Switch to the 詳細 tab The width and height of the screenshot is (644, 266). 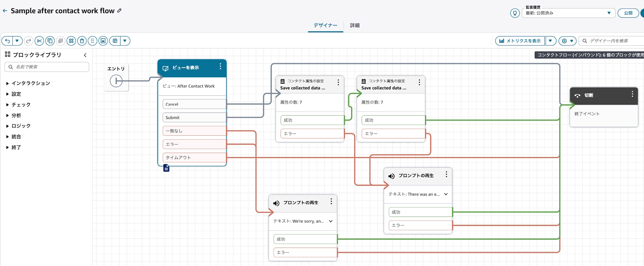(355, 25)
